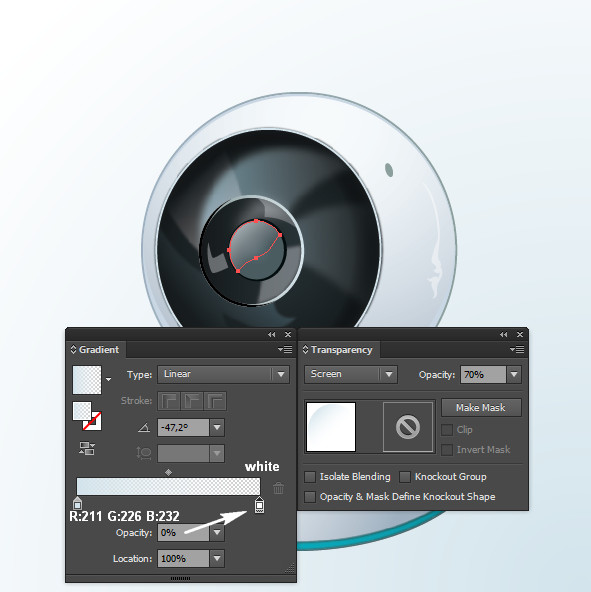Click the gradient angle field showing -47,2°

click(183, 427)
